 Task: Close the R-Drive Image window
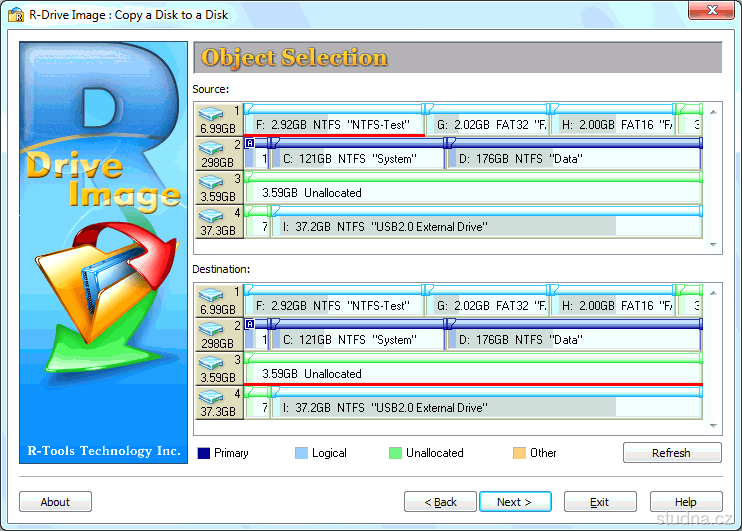711,9
